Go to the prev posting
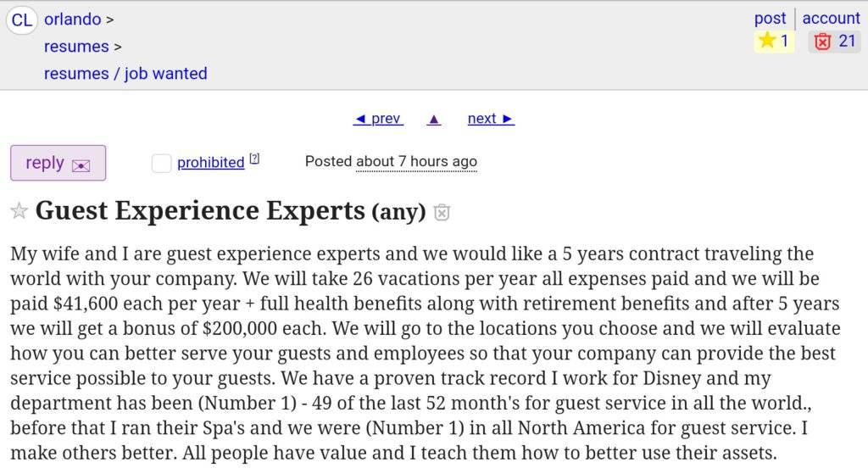Viewport: 868px width, 474px height. click(378, 119)
